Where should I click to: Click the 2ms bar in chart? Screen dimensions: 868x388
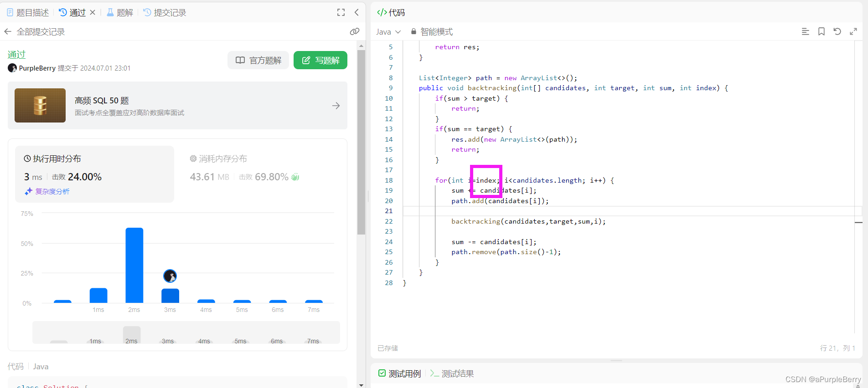pos(134,265)
